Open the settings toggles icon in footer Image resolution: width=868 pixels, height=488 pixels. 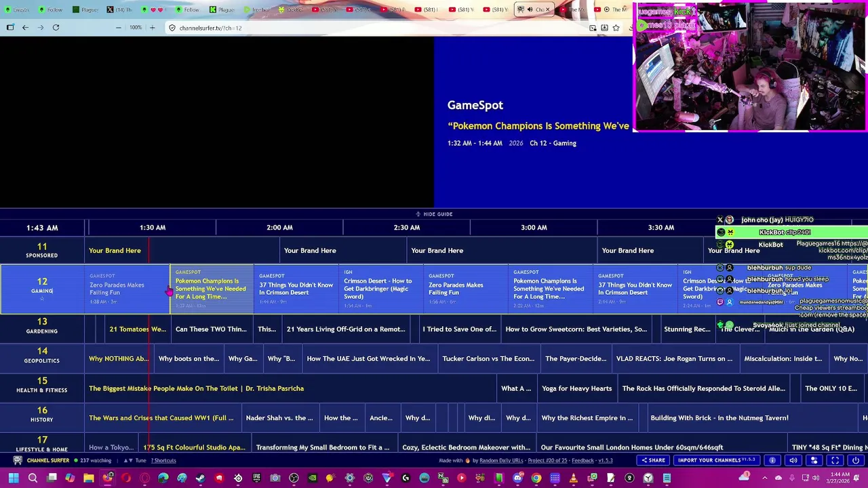point(814,460)
